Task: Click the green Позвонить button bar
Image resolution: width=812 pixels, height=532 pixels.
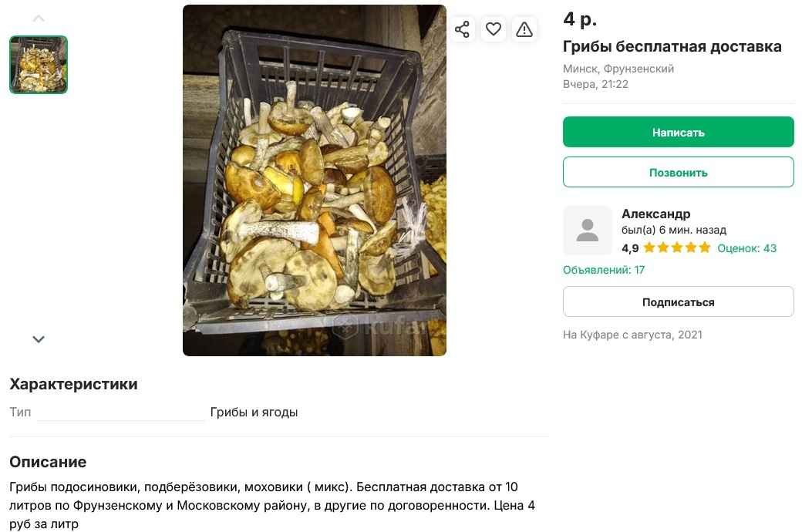Action: (x=678, y=171)
